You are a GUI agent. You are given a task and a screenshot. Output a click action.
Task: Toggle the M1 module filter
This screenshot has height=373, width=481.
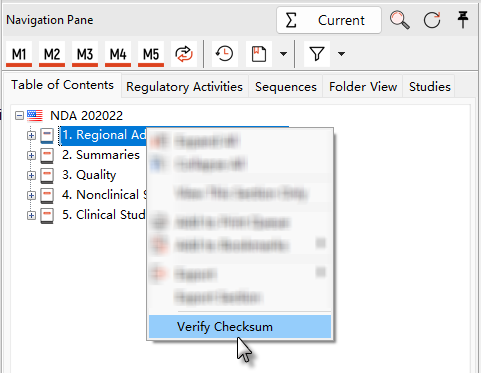point(19,54)
